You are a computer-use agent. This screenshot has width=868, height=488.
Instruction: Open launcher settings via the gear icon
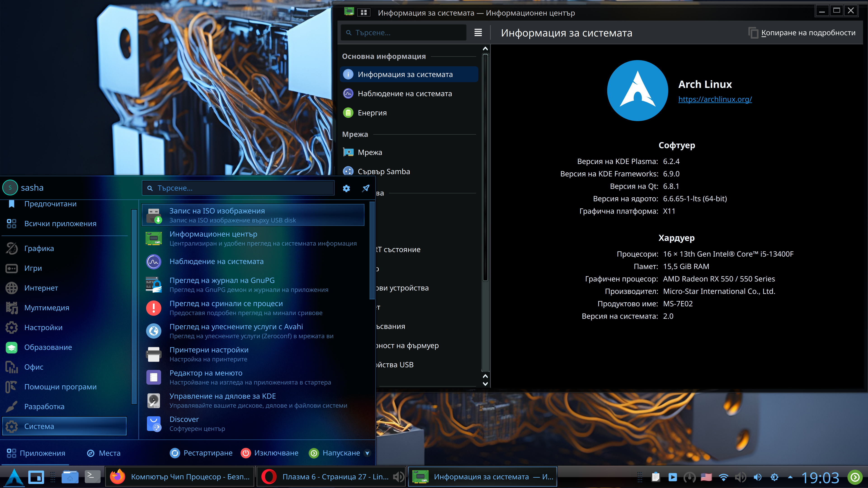(346, 188)
